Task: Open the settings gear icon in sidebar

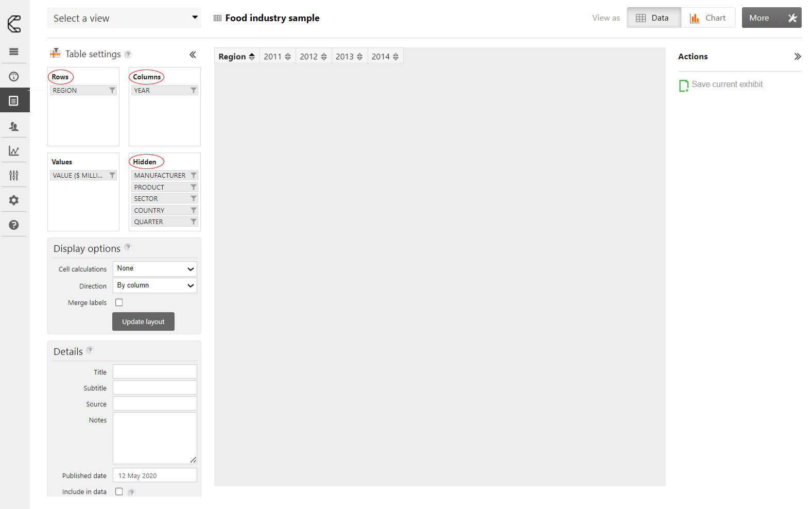Action: click(x=14, y=200)
